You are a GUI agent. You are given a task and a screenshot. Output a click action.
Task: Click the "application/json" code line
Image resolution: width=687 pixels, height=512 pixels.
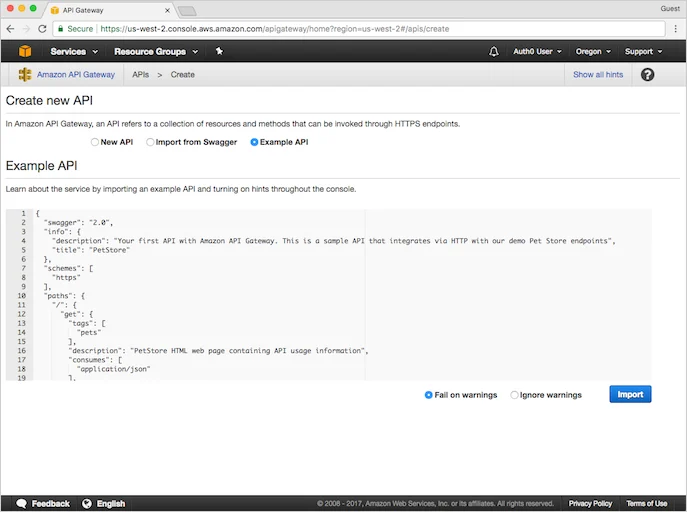click(x=113, y=369)
